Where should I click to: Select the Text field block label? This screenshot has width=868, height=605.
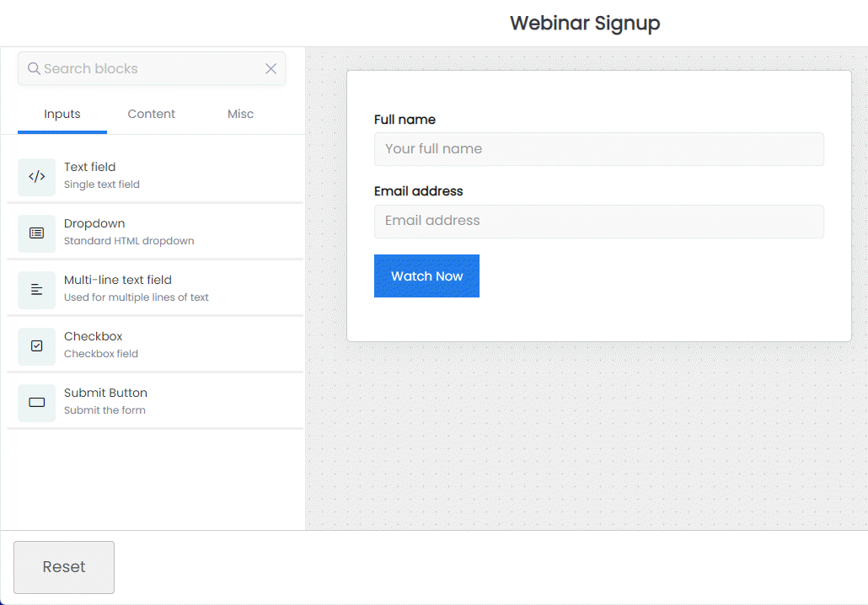[90, 167]
